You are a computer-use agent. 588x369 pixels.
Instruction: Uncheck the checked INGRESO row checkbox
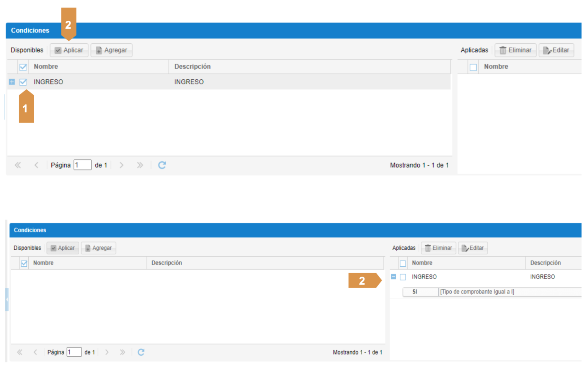coord(23,82)
